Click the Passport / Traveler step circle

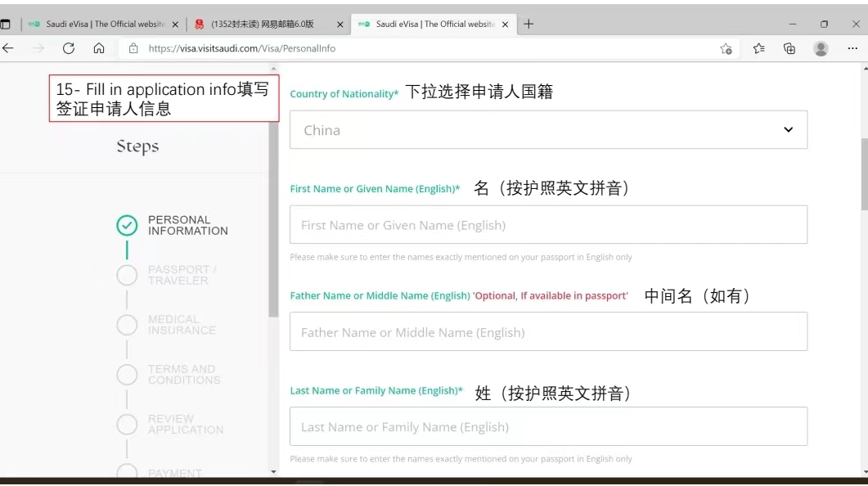click(x=127, y=275)
